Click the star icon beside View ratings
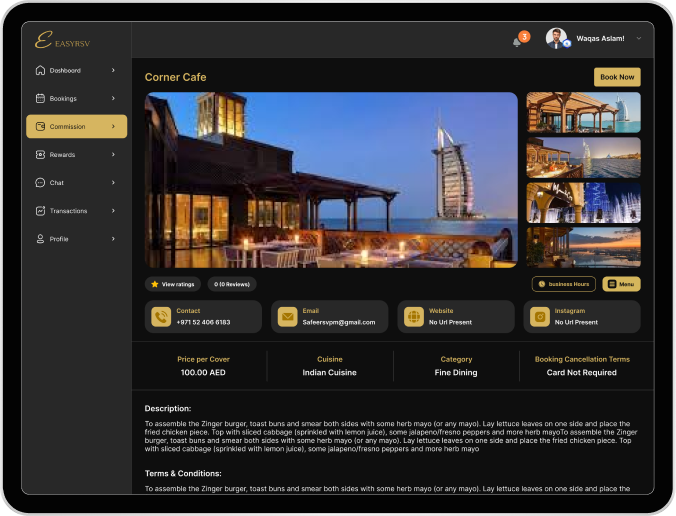 [154, 284]
